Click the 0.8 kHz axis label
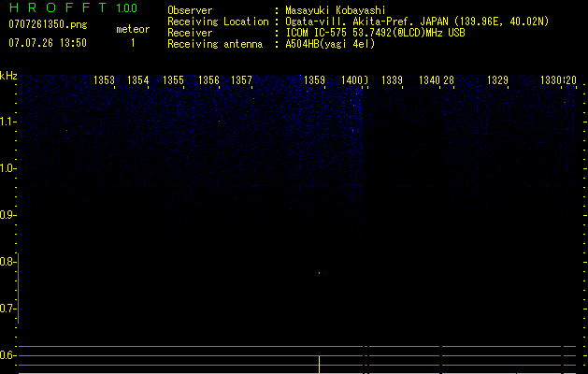This screenshot has height=374, width=588. [7, 262]
